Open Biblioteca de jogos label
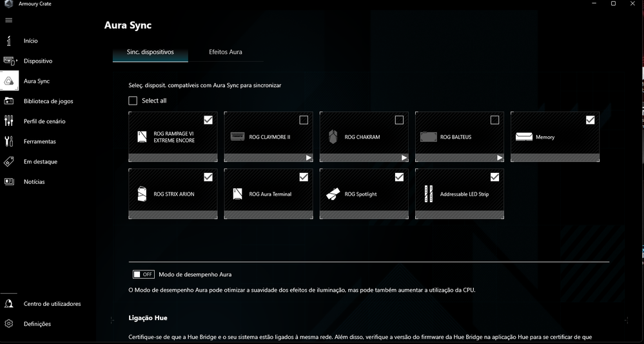644x344 pixels. 48,101
